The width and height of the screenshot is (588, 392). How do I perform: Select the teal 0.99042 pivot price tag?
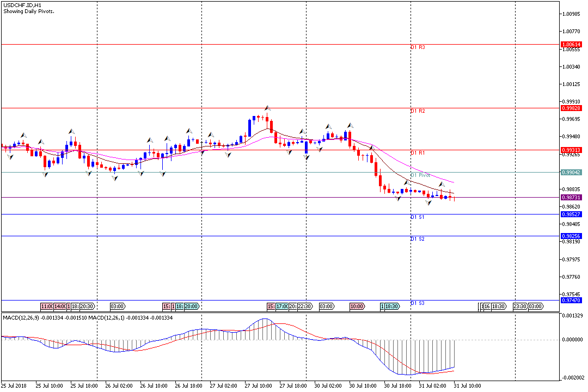(x=571, y=173)
